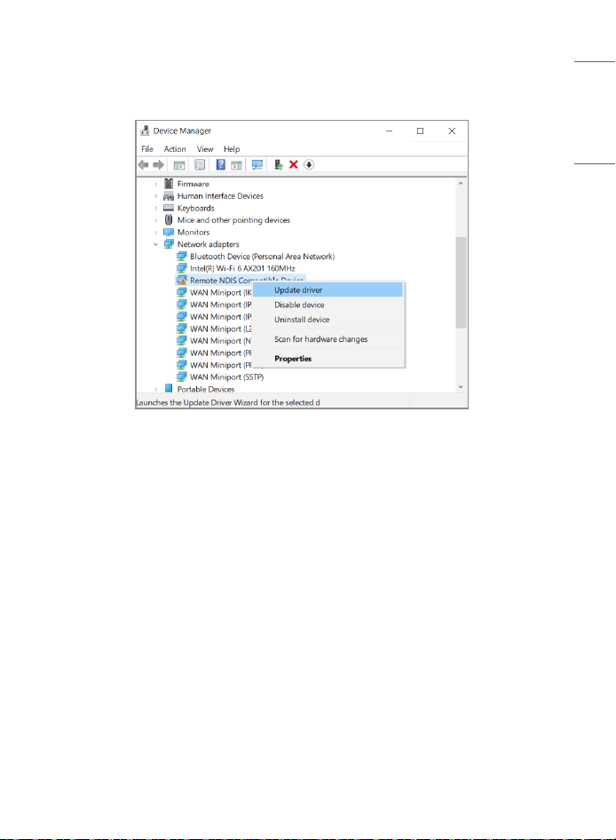Select Bluetooth Device (Personal Area Network)
Image resolution: width=616 pixels, height=840 pixels.
[x=262, y=256]
